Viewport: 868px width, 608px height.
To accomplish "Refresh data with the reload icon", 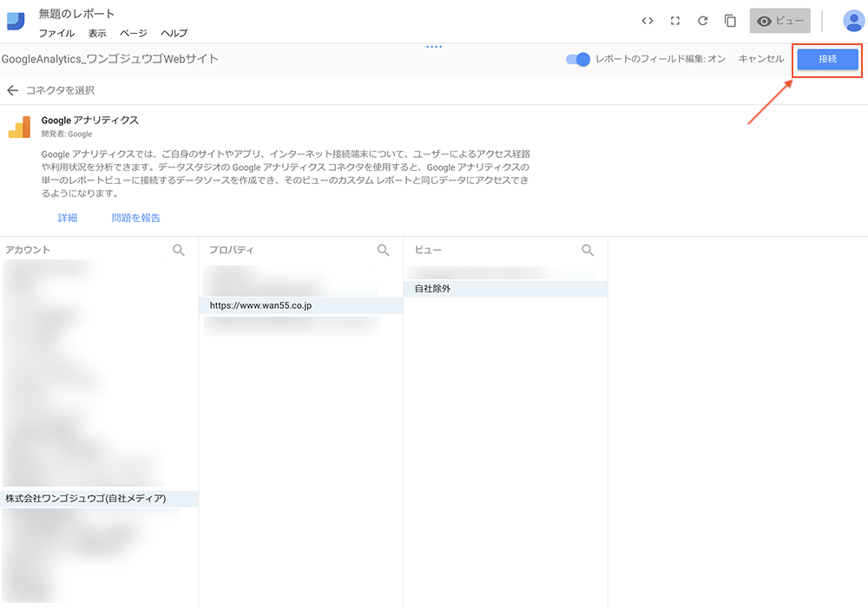I will pyautogui.click(x=702, y=21).
